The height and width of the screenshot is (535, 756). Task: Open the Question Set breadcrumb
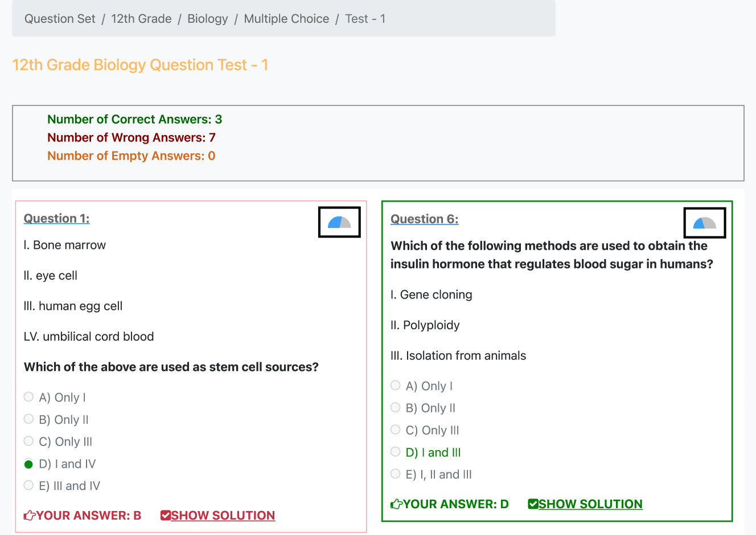pyautogui.click(x=60, y=19)
